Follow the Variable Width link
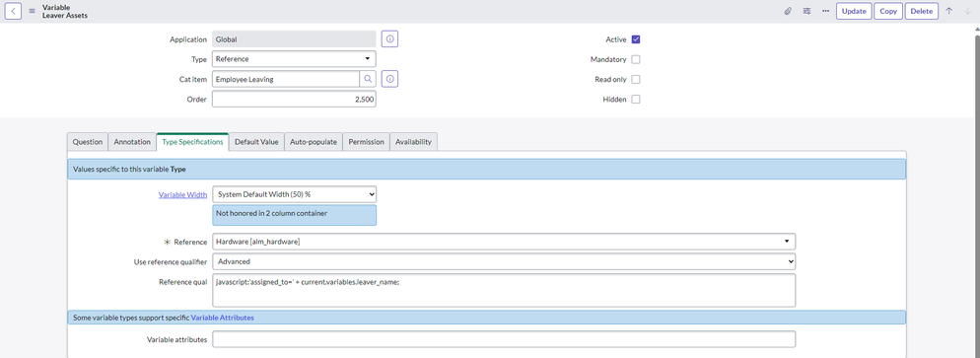Viewport: 980px width, 358px height. (182, 195)
